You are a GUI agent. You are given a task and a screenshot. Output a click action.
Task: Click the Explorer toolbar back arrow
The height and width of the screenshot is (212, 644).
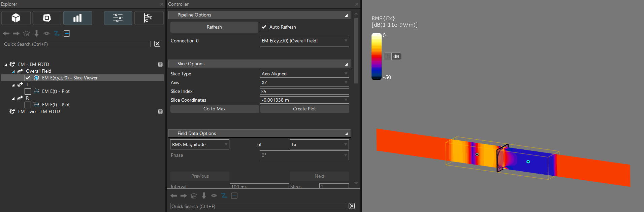[x=6, y=34]
